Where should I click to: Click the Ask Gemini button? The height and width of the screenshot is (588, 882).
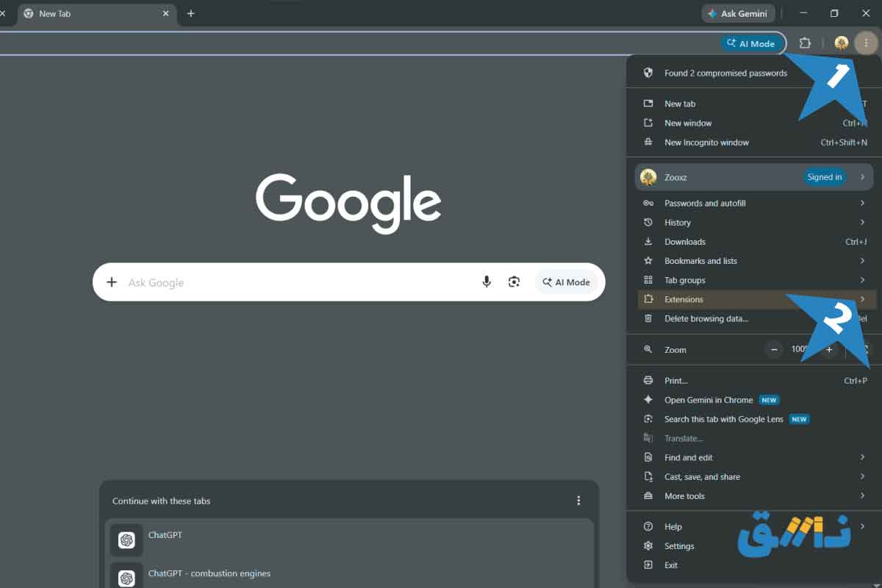(737, 13)
